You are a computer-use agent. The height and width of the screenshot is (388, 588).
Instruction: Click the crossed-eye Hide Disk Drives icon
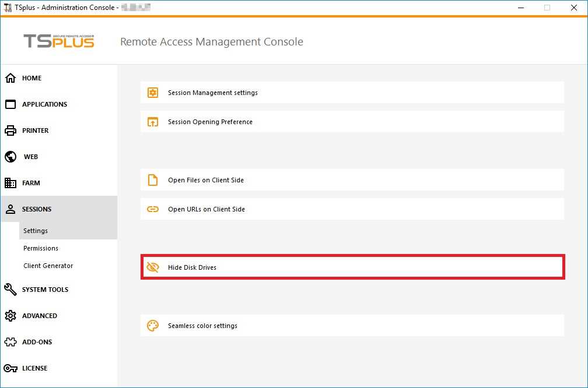153,267
